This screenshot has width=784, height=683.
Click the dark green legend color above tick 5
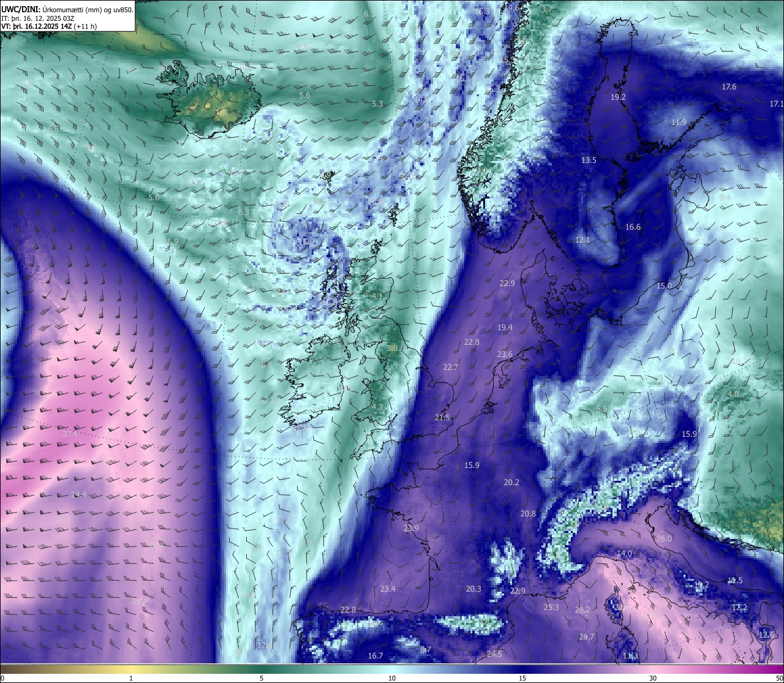click(262, 668)
